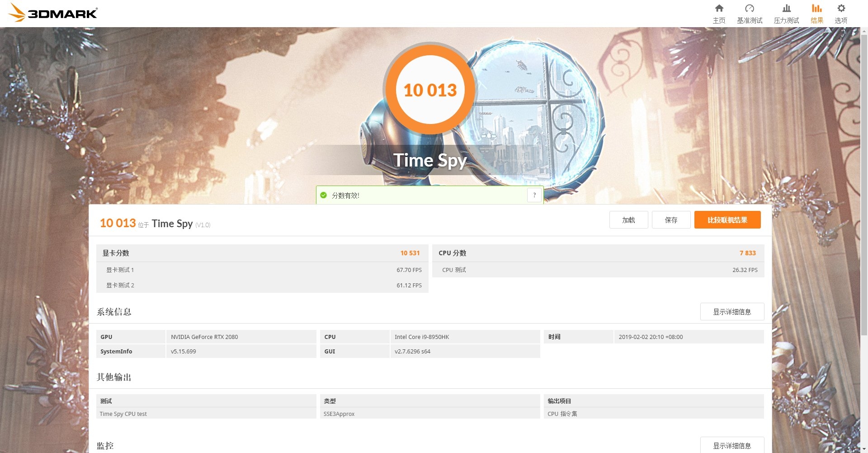This screenshot has height=453, width=868.
Task: Click the 分数有效! message text
Action: 345,196
